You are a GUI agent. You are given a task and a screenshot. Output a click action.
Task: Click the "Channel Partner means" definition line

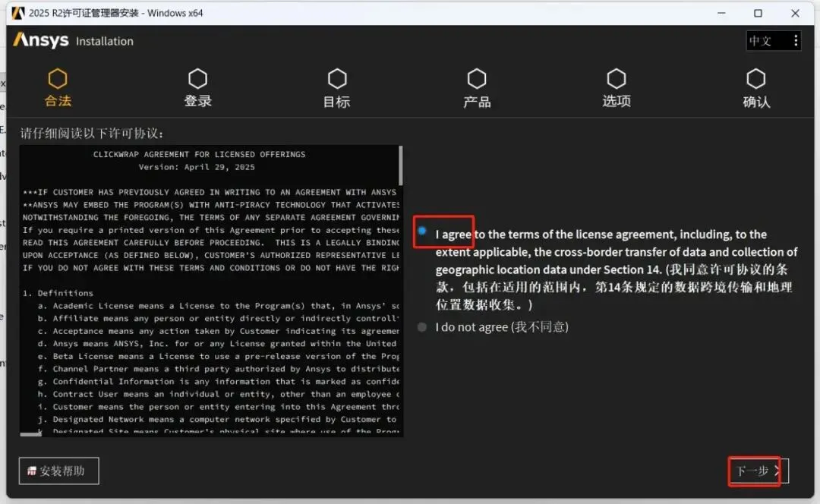pyautogui.click(x=218, y=369)
